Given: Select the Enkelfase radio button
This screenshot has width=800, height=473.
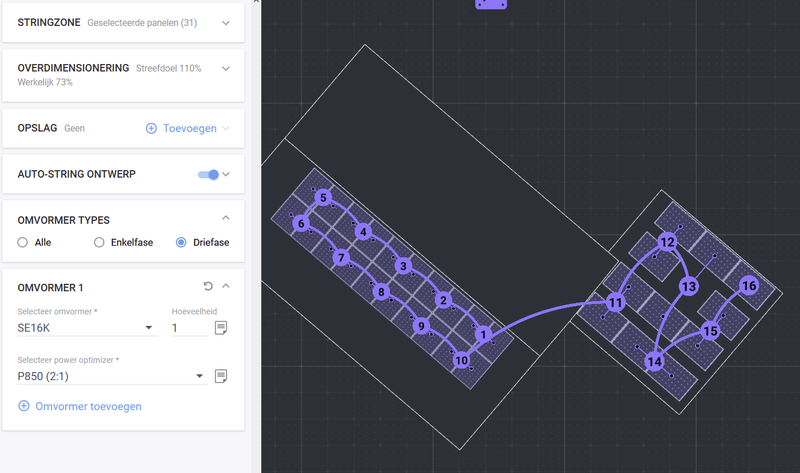Looking at the screenshot, I should click(x=99, y=242).
